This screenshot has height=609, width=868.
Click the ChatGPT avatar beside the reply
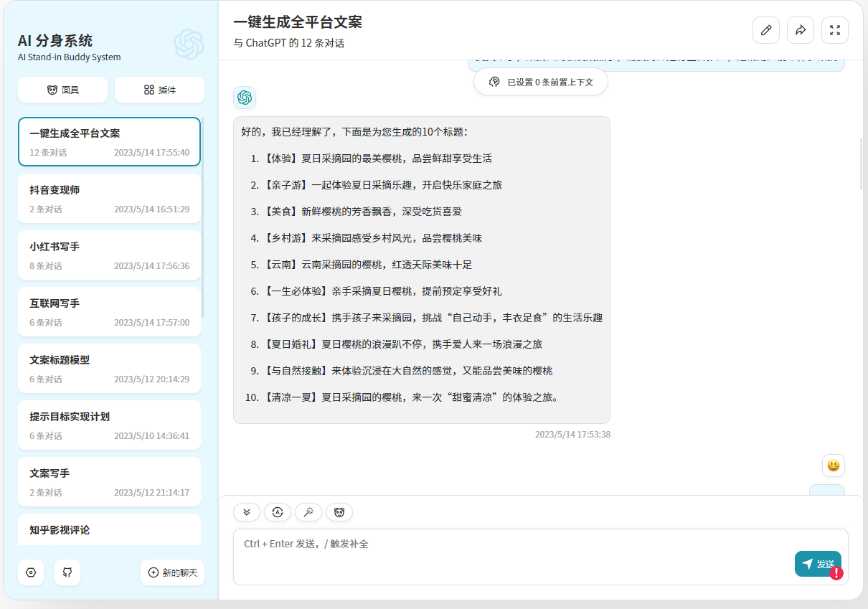pos(245,97)
